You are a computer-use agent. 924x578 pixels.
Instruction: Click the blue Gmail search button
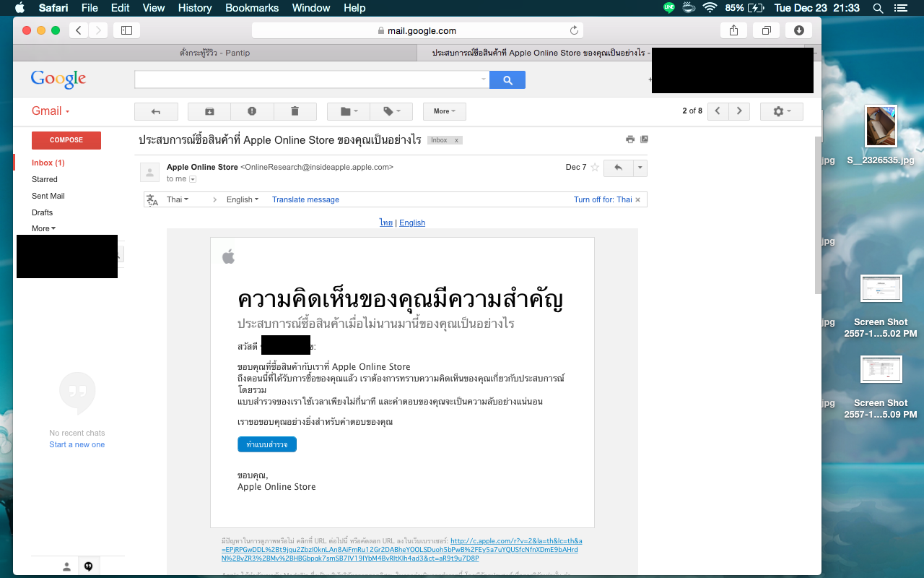507,80
